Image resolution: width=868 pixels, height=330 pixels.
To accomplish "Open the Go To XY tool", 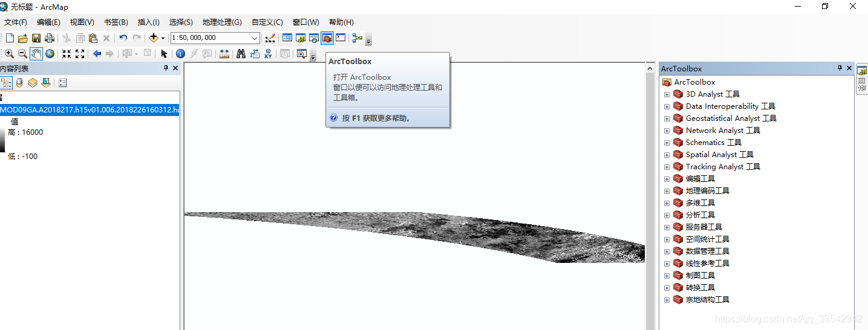I will pos(268,54).
